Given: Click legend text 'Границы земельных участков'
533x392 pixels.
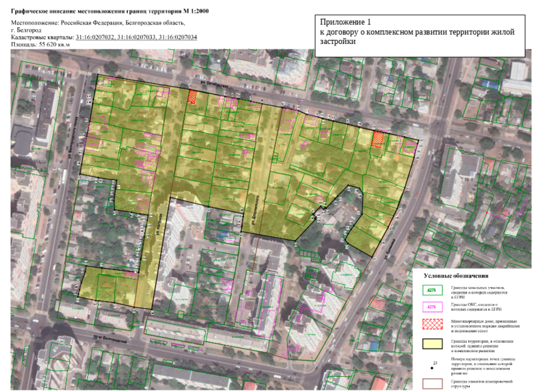Looking at the screenshot, I should point(479,292).
